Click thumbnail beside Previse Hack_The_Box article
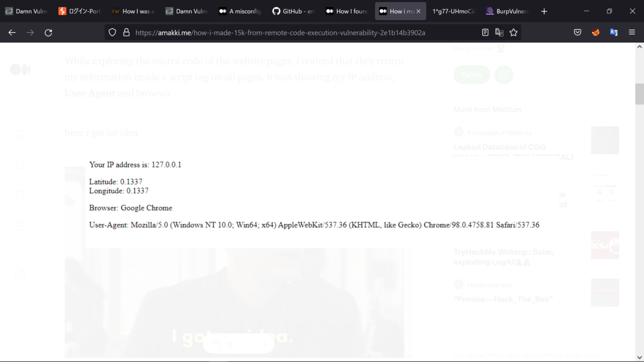This screenshot has width=644, height=362. click(x=605, y=292)
